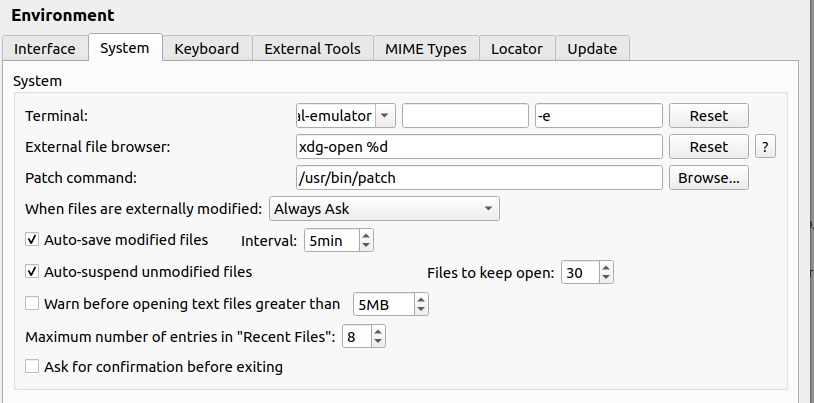
Task: Click the Patch command input field
Action: (x=479, y=178)
